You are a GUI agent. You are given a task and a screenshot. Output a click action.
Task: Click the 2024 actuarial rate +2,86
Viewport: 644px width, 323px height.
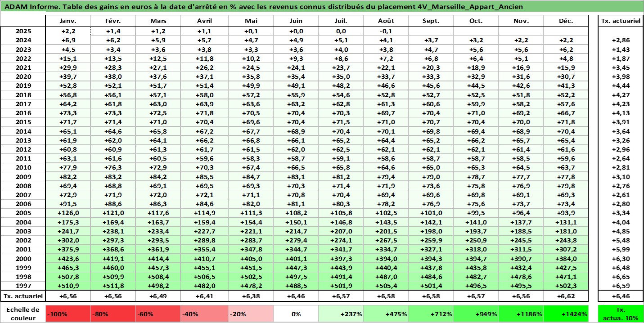pos(621,40)
